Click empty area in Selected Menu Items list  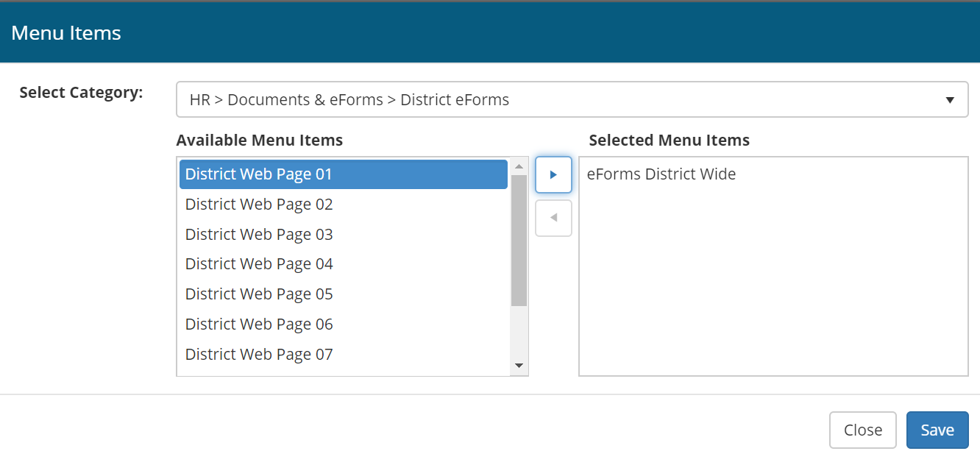pyautogui.click(x=773, y=294)
